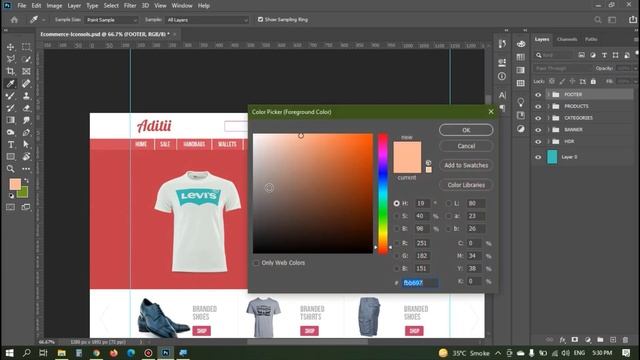Switch to the Paths tab

[591, 40]
